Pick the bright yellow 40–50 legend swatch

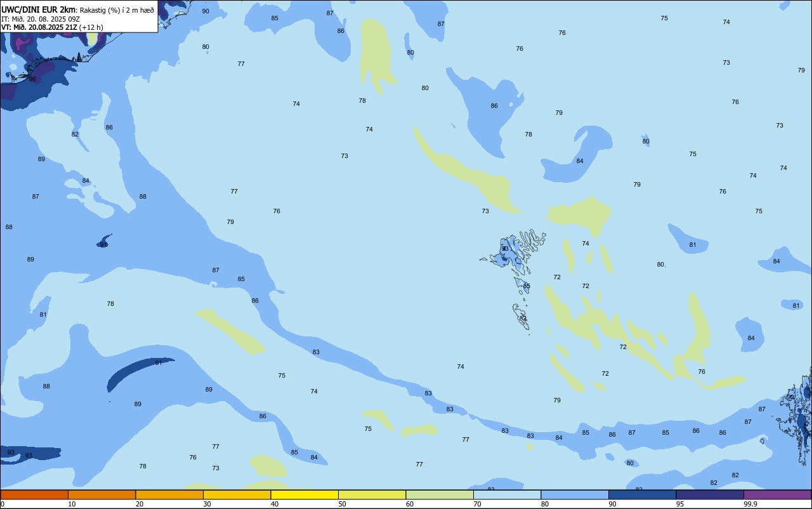304,494
